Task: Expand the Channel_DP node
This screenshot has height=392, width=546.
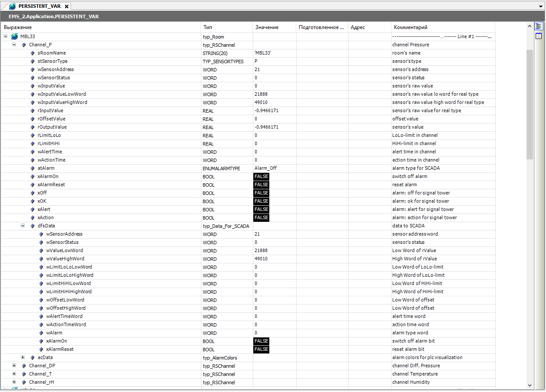Action: [14, 366]
